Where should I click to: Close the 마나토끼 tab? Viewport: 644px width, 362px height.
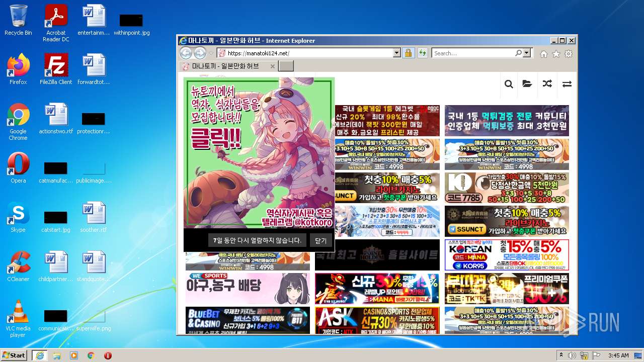coord(273,66)
